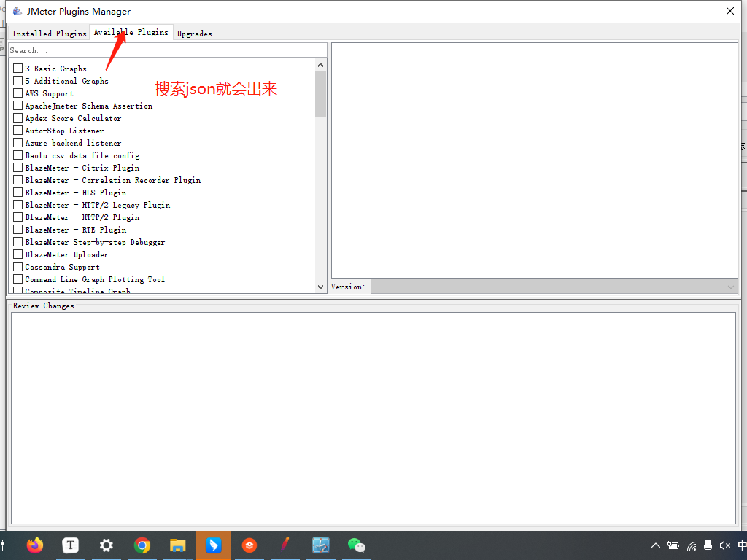
Task: Open the orange round layers app icon
Action: 249,545
